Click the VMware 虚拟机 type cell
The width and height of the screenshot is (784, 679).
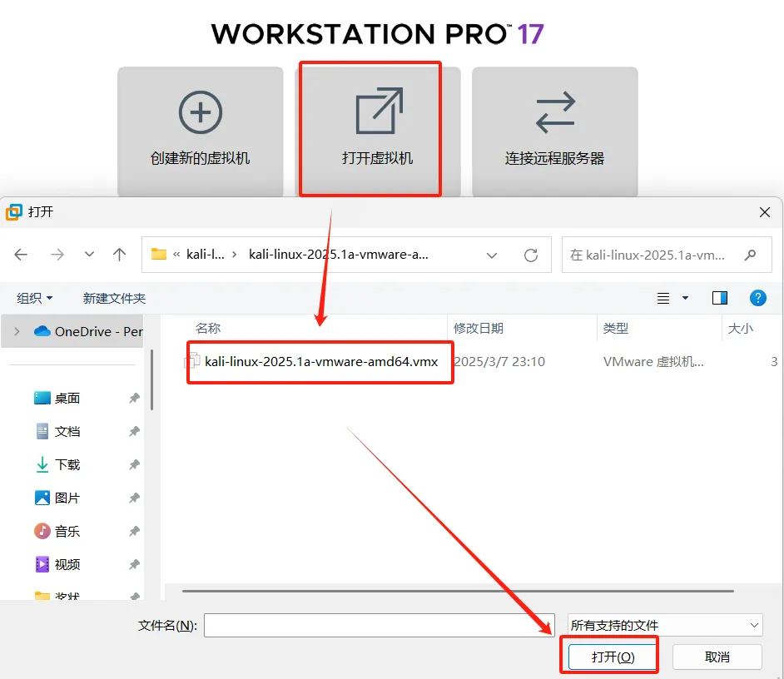click(653, 361)
